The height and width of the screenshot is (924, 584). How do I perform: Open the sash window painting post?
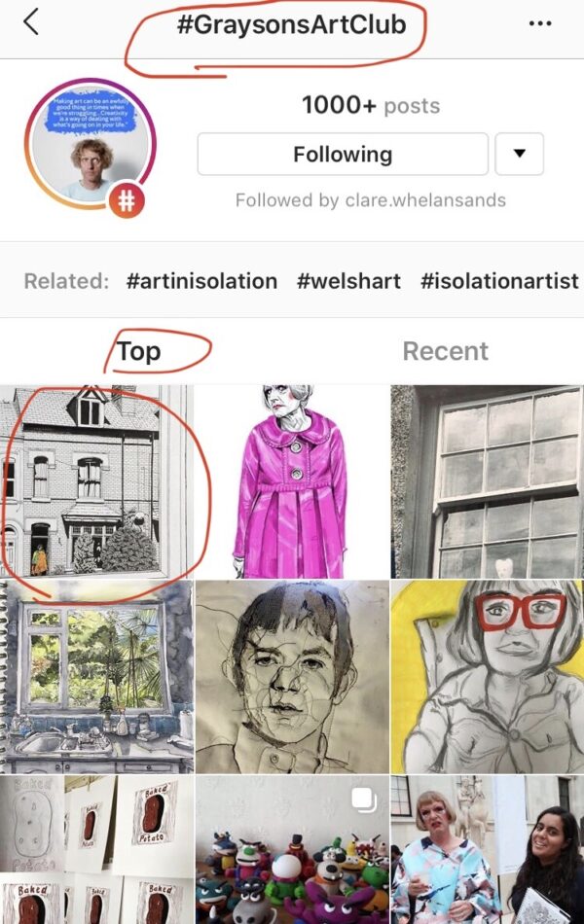click(x=488, y=481)
